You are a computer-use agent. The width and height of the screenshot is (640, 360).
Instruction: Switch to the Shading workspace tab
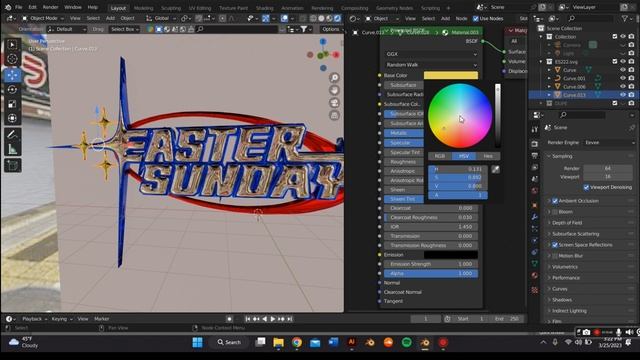[x=264, y=8]
